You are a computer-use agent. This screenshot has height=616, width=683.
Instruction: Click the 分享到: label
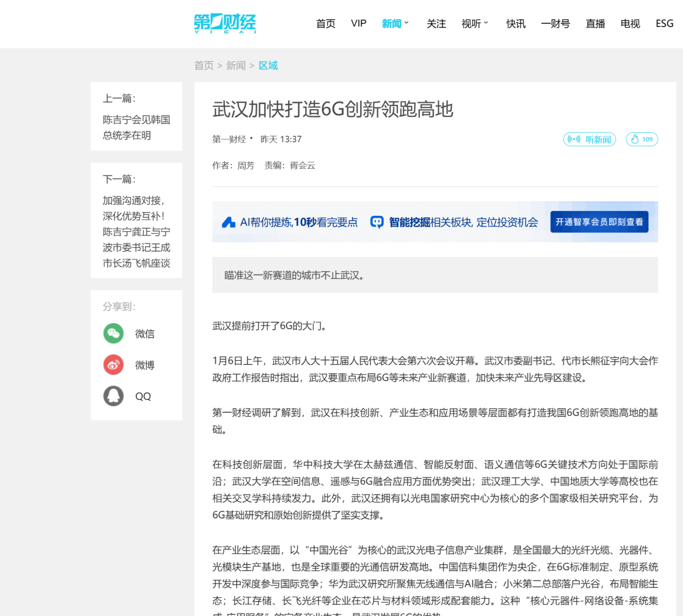tap(119, 306)
